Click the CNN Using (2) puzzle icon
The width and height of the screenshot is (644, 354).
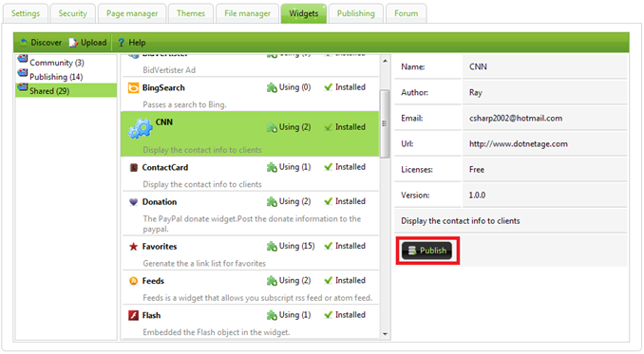[272, 127]
